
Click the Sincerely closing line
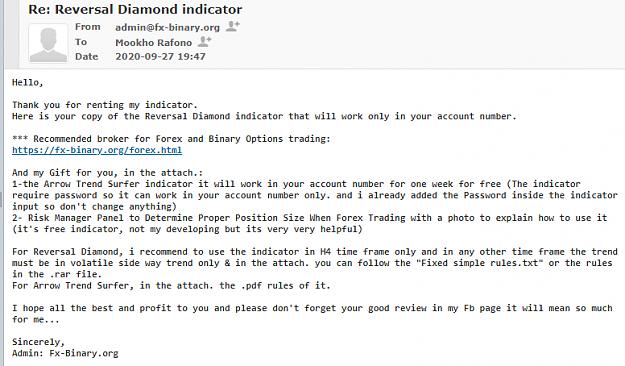click(38, 342)
